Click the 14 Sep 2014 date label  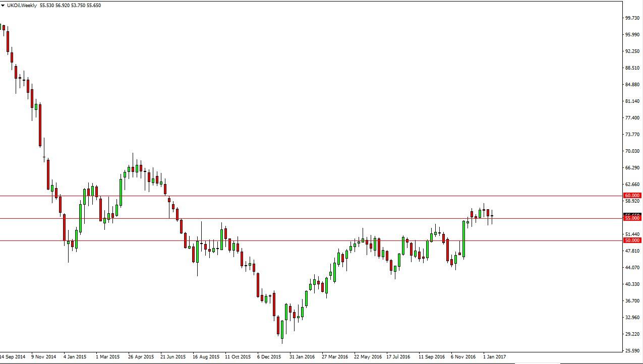point(13,357)
